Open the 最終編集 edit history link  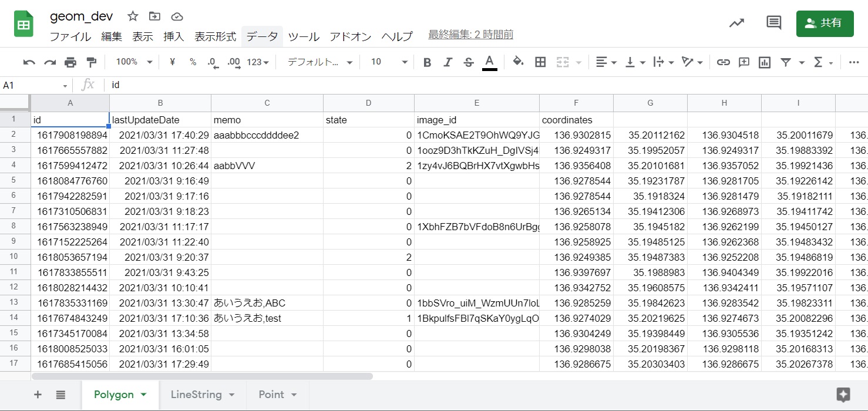click(470, 35)
